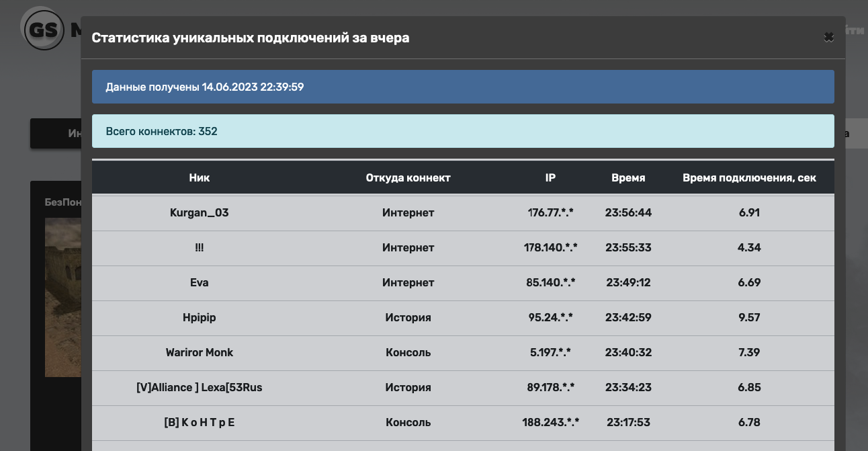Click the Откуда коннект column header
This screenshot has width=868, height=451.
408,178
